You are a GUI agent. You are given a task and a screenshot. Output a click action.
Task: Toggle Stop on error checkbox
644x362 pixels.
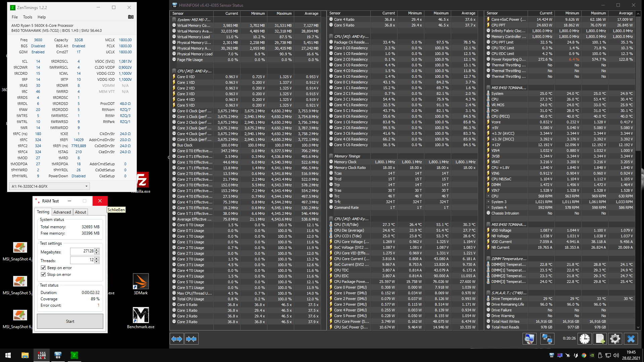[x=43, y=275]
